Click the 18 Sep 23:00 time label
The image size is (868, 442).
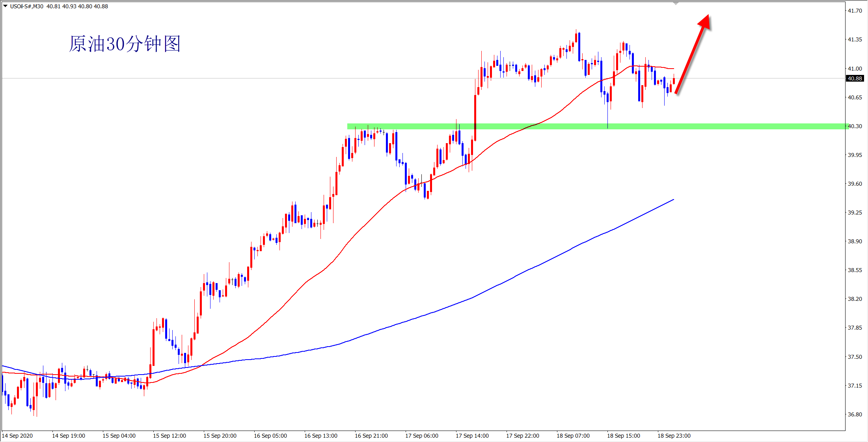[674, 436]
